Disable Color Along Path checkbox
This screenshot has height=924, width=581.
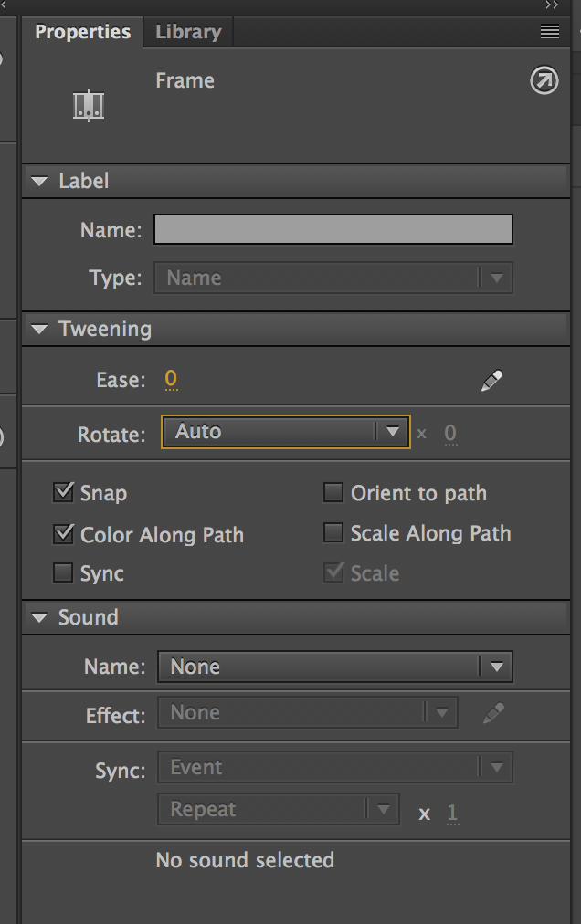coord(64,534)
